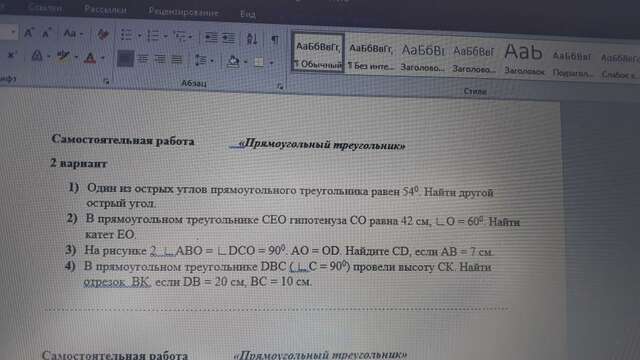Click the Clear Formatting eraser icon

(103, 34)
